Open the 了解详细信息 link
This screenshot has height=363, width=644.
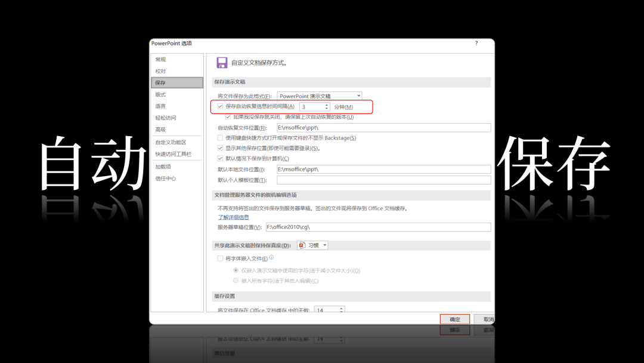click(233, 217)
